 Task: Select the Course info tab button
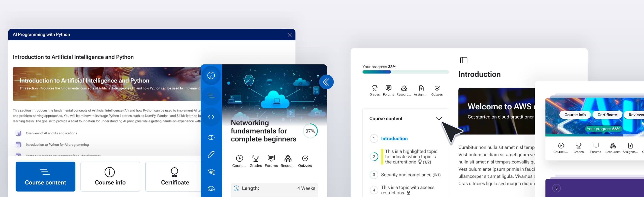[x=110, y=177]
